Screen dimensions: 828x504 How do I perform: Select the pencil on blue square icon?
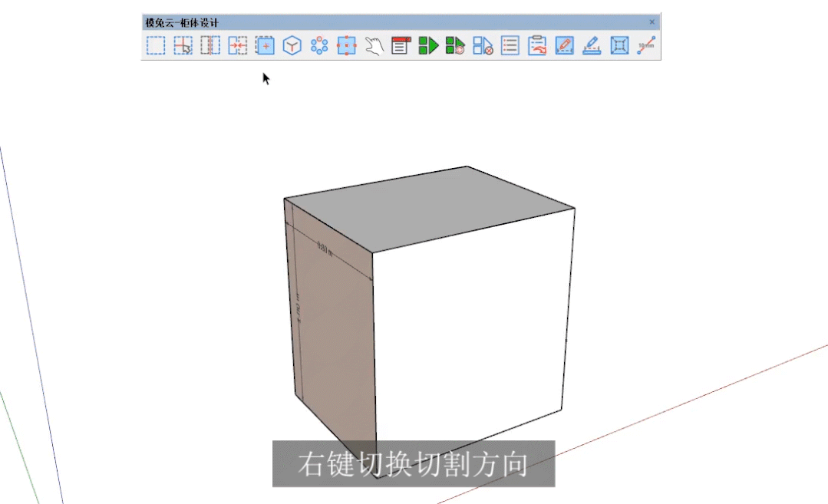click(564, 46)
